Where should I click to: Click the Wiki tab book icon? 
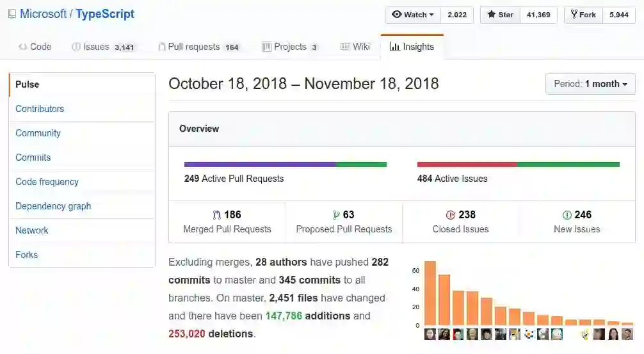[x=345, y=47]
